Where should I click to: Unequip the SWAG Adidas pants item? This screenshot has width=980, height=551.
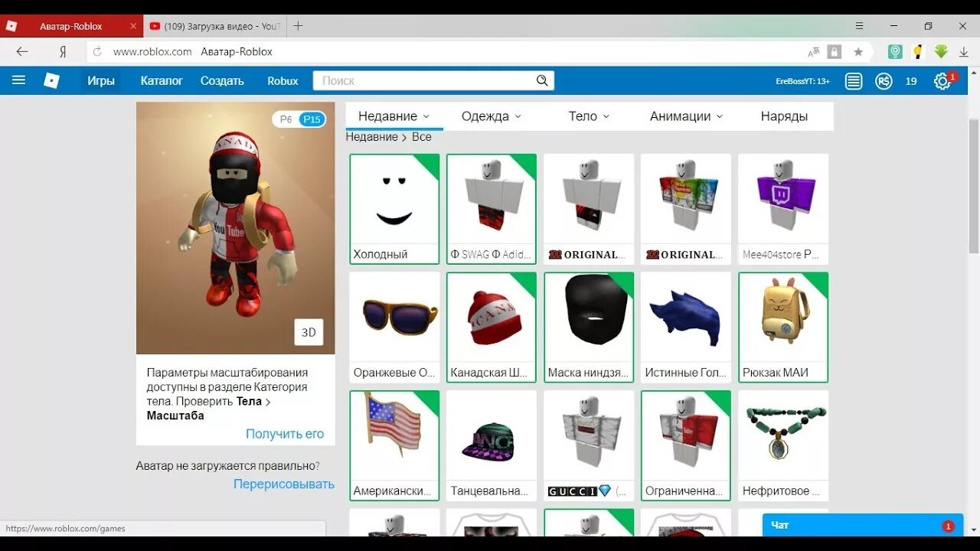tap(492, 209)
